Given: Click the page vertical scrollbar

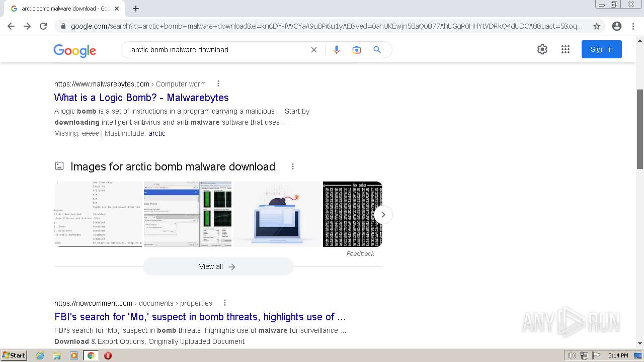Looking at the screenshot, I should [x=640, y=129].
